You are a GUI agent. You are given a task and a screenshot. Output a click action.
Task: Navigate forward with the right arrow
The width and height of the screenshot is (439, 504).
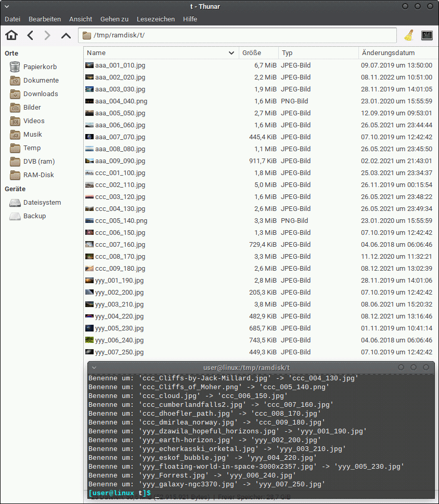click(x=47, y=35)
